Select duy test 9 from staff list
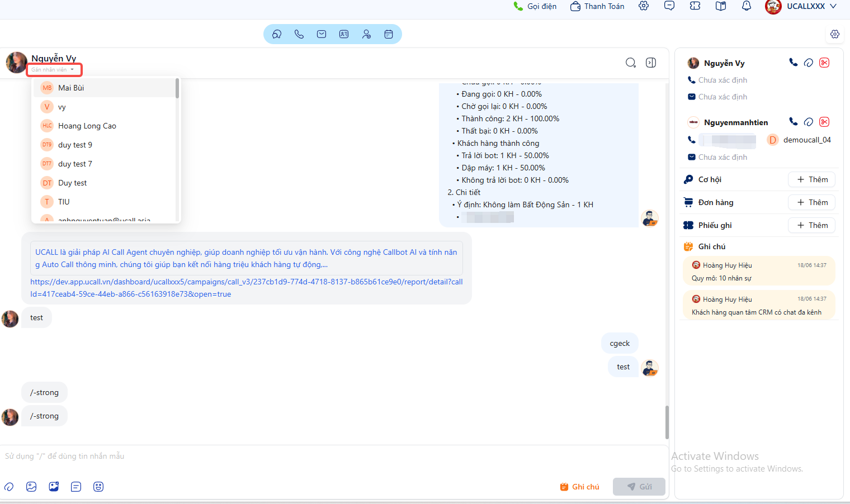 click(104, 145)
